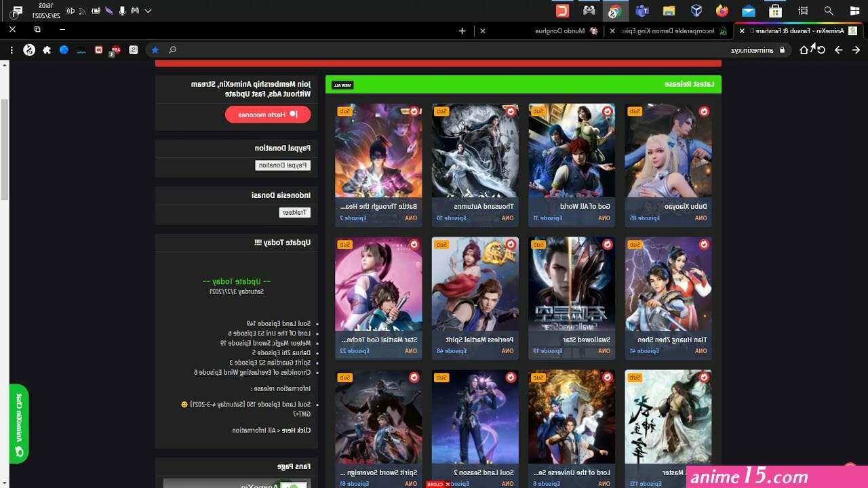Open a new browser tab
Image resolution: width=868 pixels, height=488 pixels.
(462, 30)
